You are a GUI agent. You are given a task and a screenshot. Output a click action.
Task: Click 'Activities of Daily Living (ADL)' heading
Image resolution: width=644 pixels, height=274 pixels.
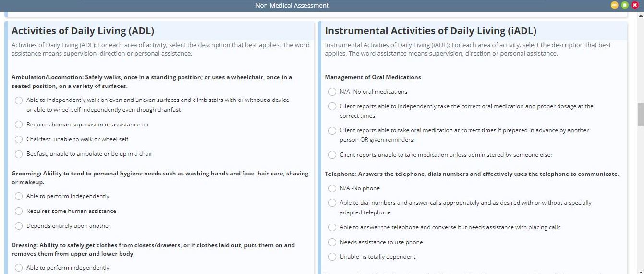83,31
